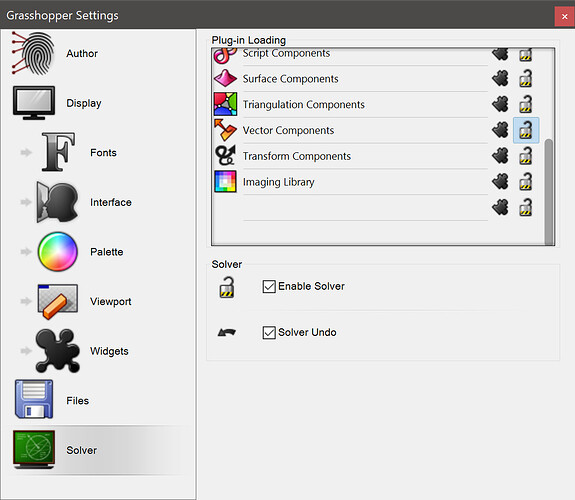Screen dimensions: 575x500
Task: Click the puzzle piece for Surface Components
Action: tap(500, 78)
